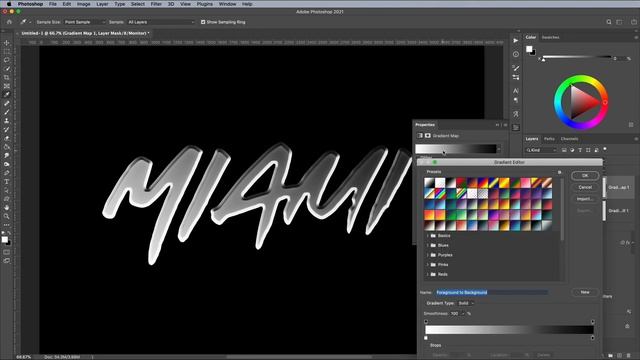The image size is (640, 360).
Task: Select the Hand tool
Action: pyautogui.click(x=7, y=207)
